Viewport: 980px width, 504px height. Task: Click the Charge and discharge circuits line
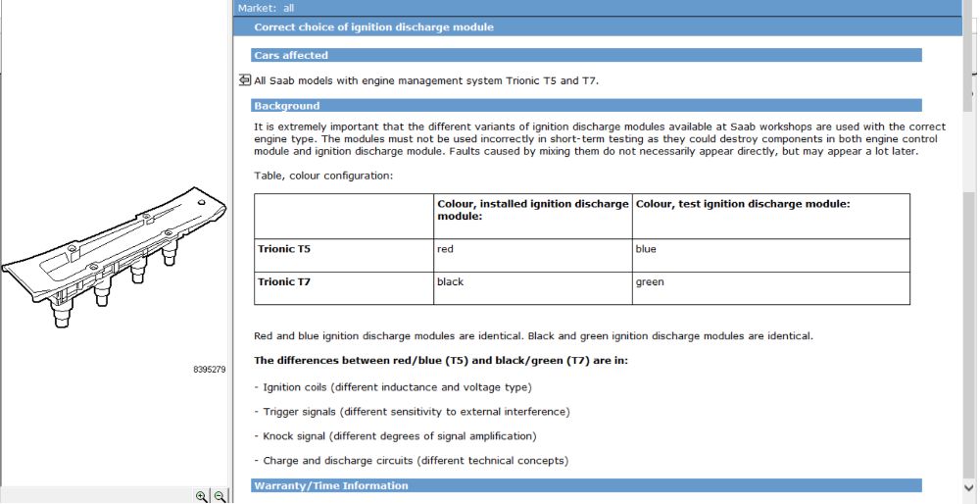pos(412,460)
